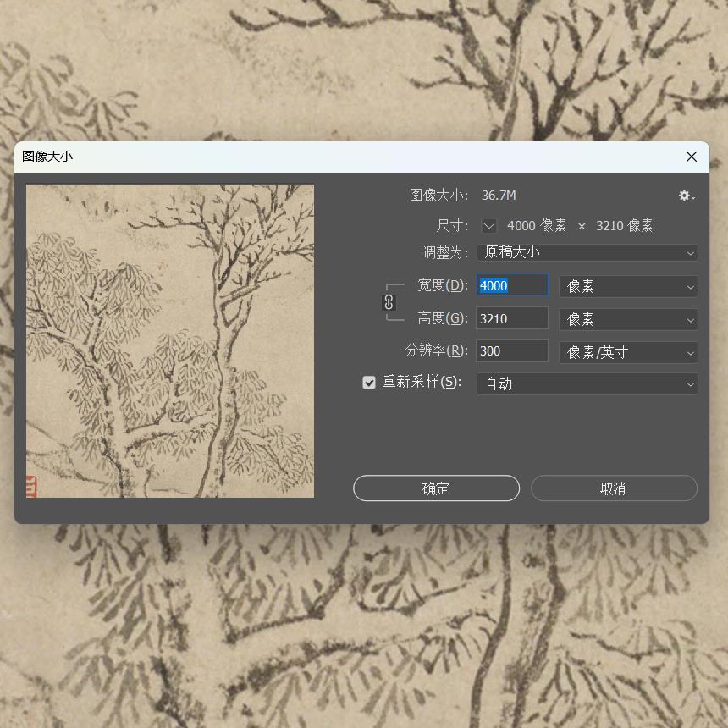
Task: Toggle the constrain proportions link icon
Action: 389,302
